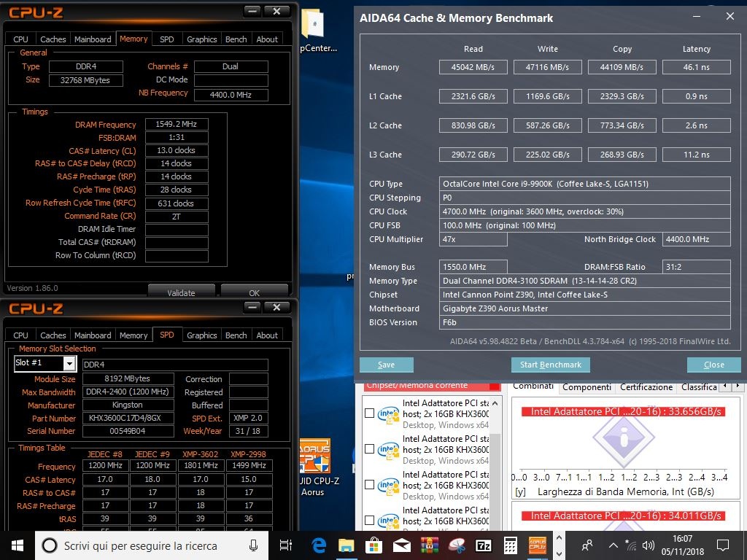Open the CPU tab in the lower CPU-Z window
Image resolution: width=747 pixels, height=560 pixels.
pyautogui.click(x=20, y=335)
